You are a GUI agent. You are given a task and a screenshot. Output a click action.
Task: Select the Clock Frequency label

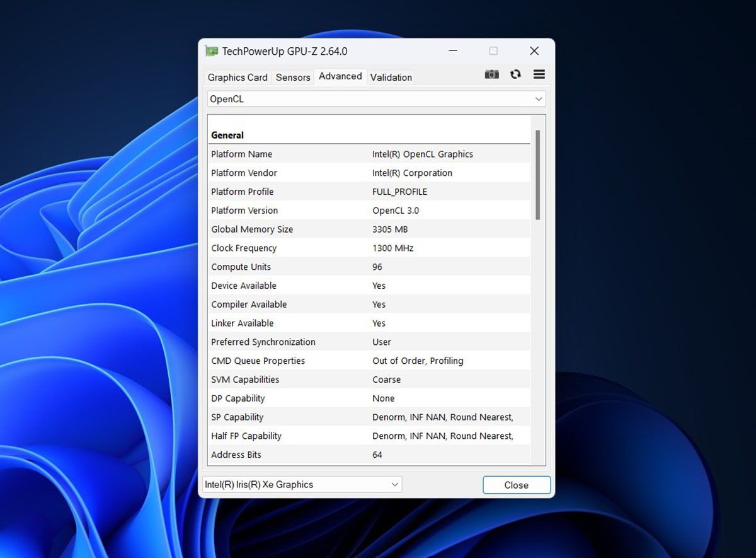pyautogui.click(x=244, y=248)
